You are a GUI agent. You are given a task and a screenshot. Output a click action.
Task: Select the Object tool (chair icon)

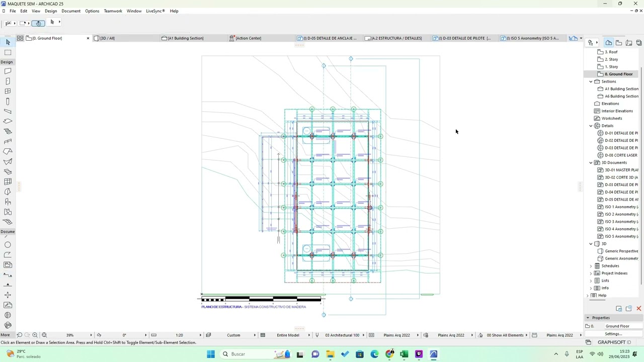[8, 202]
